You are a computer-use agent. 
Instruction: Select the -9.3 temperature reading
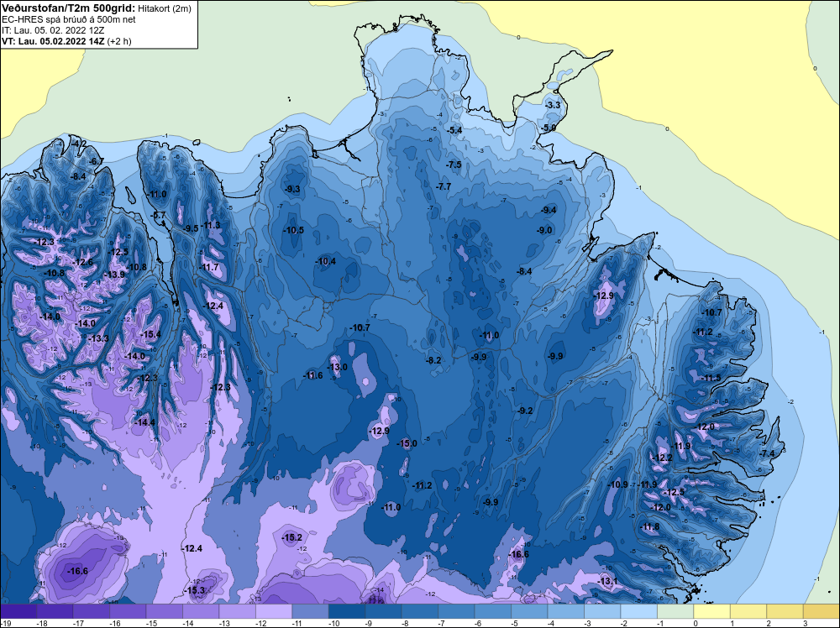292,189
